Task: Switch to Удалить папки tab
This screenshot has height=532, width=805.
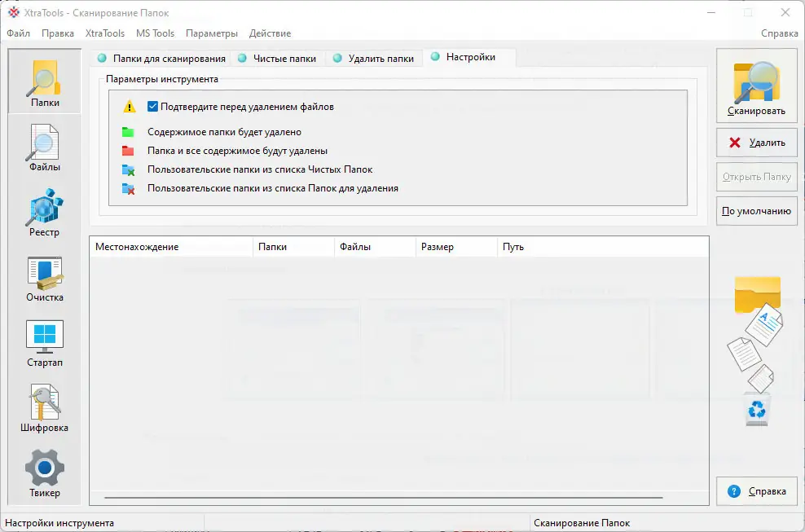Action: pos(374,59)
